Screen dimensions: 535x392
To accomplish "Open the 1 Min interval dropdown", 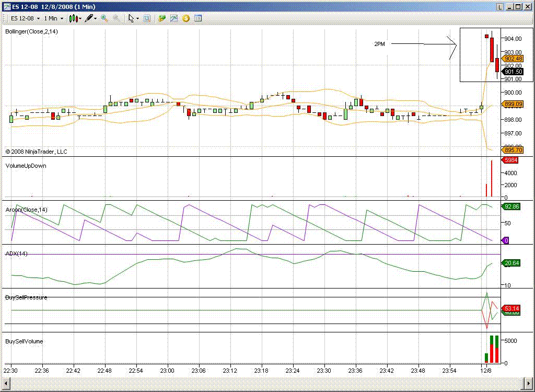I will point(54,18).
